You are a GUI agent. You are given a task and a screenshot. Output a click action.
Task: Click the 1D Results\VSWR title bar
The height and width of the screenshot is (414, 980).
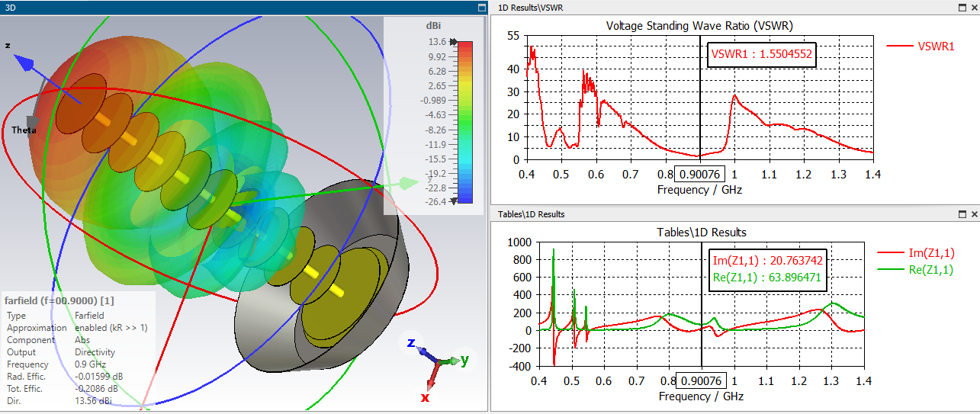point(686,7)
